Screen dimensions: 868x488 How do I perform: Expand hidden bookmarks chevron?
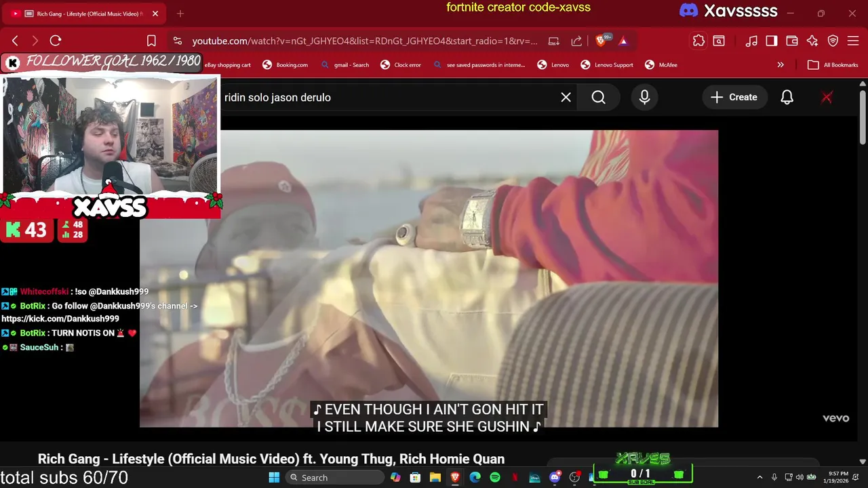(781, 65)
